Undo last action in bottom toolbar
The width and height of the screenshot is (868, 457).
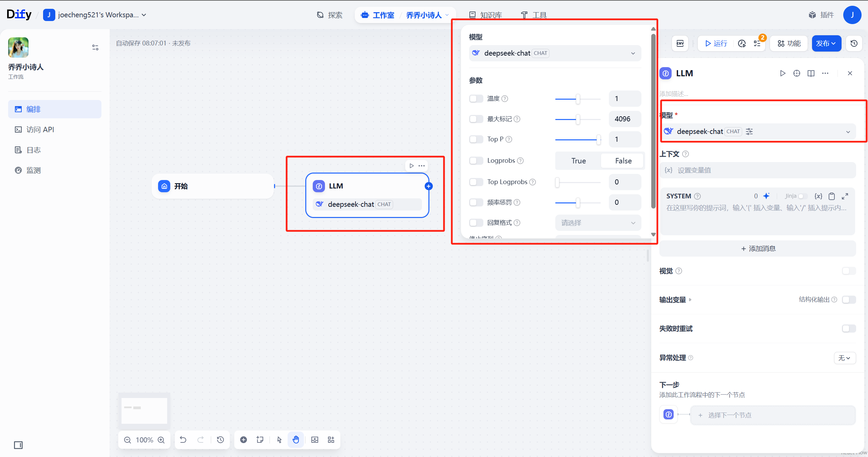tap(183, 440)
